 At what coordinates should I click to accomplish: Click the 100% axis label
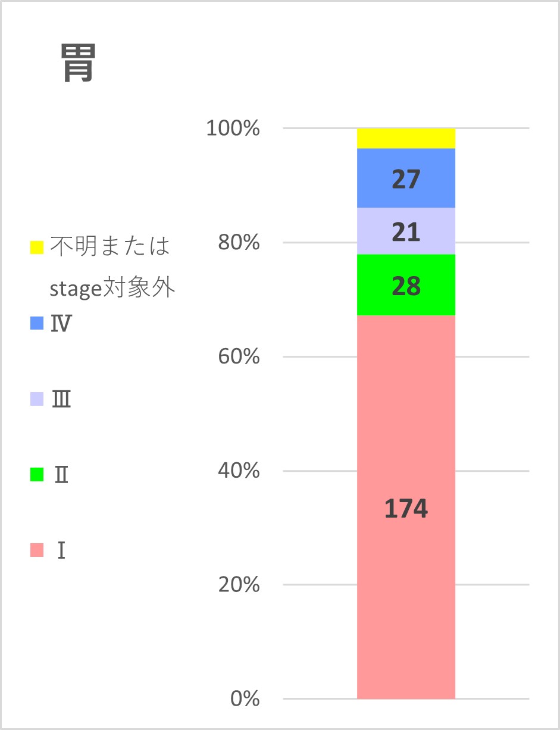pos(233,129)
